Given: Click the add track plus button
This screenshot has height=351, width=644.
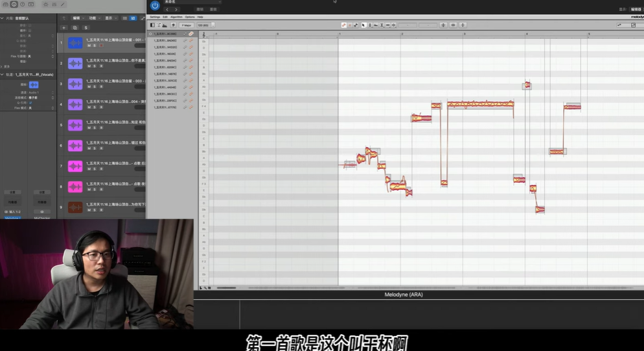Looking at the screenshot, I should tap(64, 28).
